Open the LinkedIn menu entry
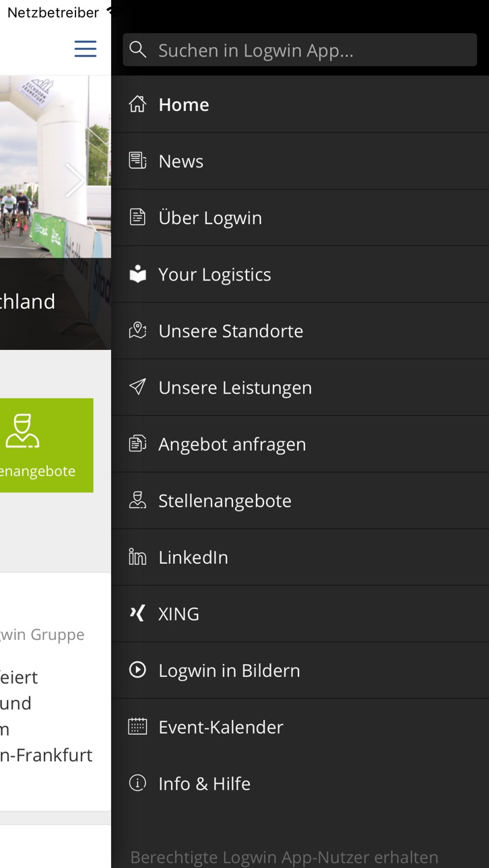 [300, 556]
